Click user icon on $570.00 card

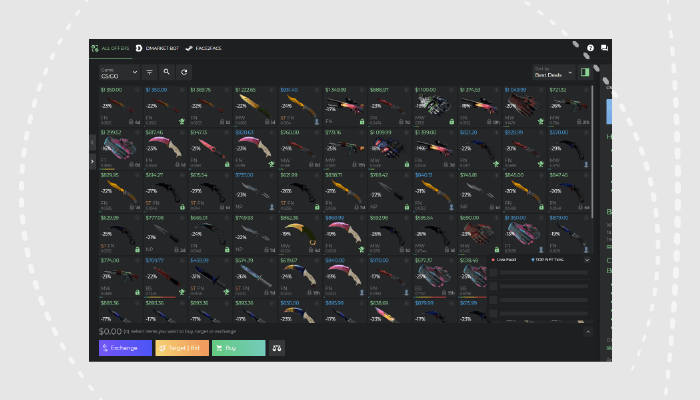point(586,164)
